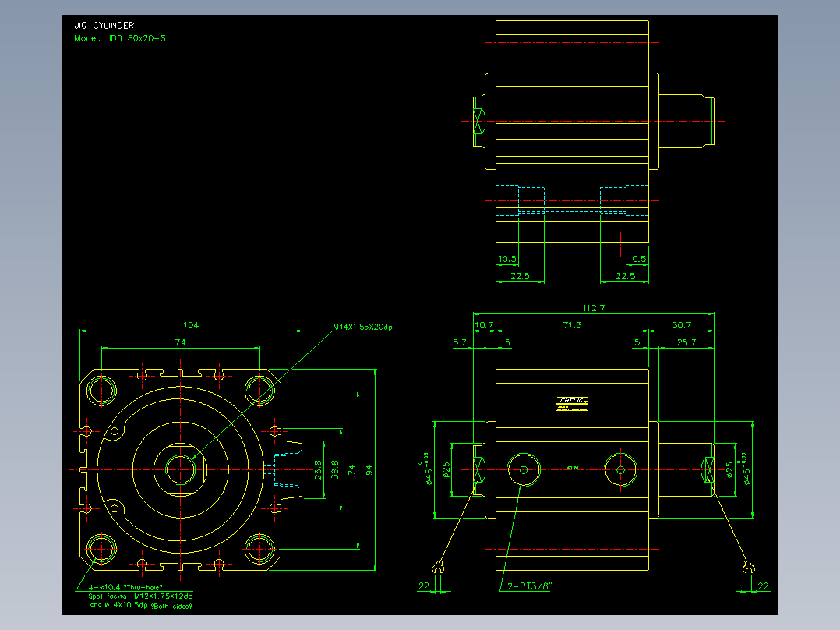Screen dimensions: 840x630
Task: Click the "30.7" dimension value
Action: [x=682, y=325]
